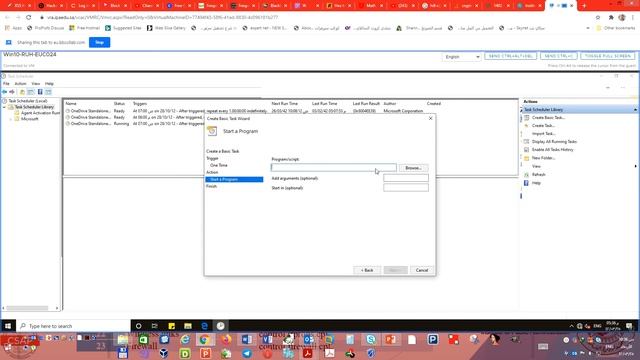
Task: Select the Finish wizard step
Action: click(x=211, y=187)
